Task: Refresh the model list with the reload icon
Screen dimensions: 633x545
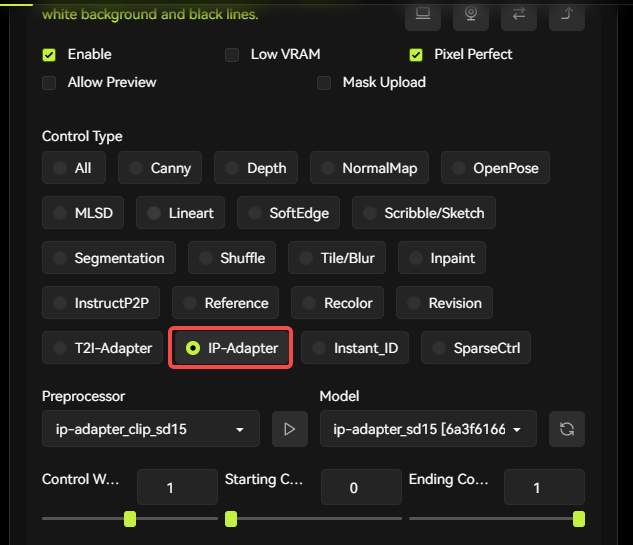Action: point(567,429)
